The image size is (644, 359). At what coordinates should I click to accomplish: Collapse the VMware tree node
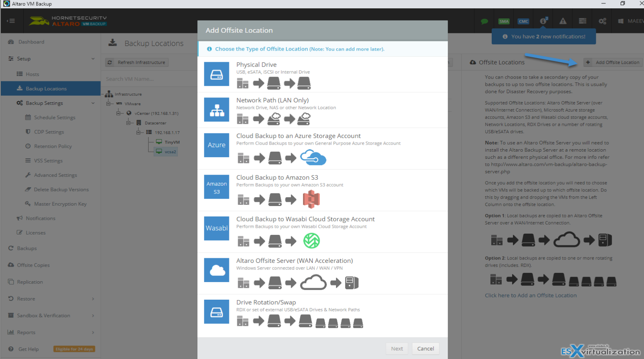(108, 104)
